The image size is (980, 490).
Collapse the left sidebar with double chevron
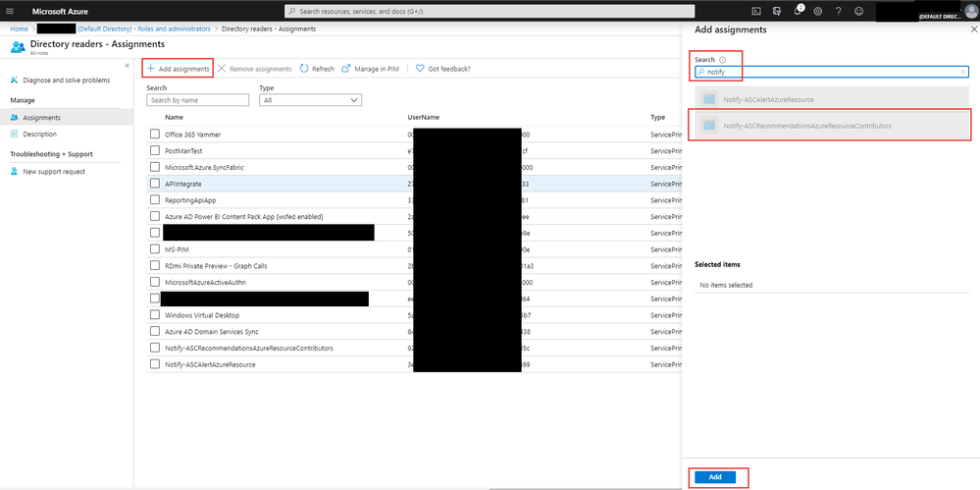(127, 66)
